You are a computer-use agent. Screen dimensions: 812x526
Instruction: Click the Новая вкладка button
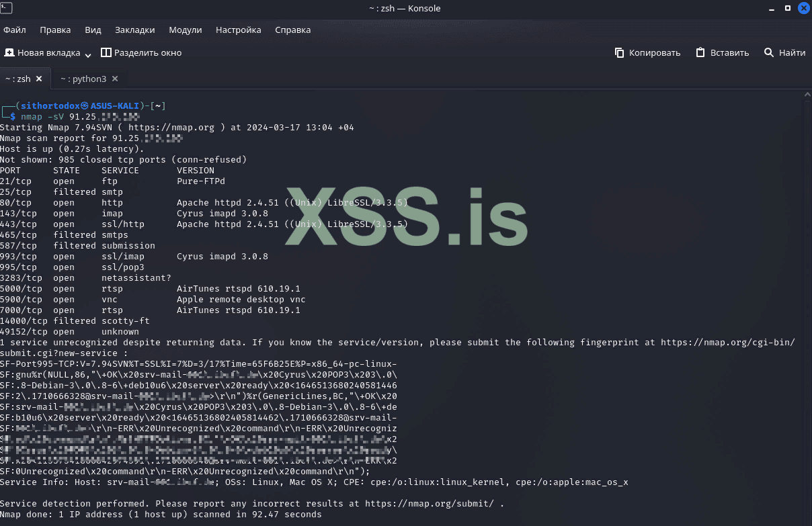pos(42,52)
